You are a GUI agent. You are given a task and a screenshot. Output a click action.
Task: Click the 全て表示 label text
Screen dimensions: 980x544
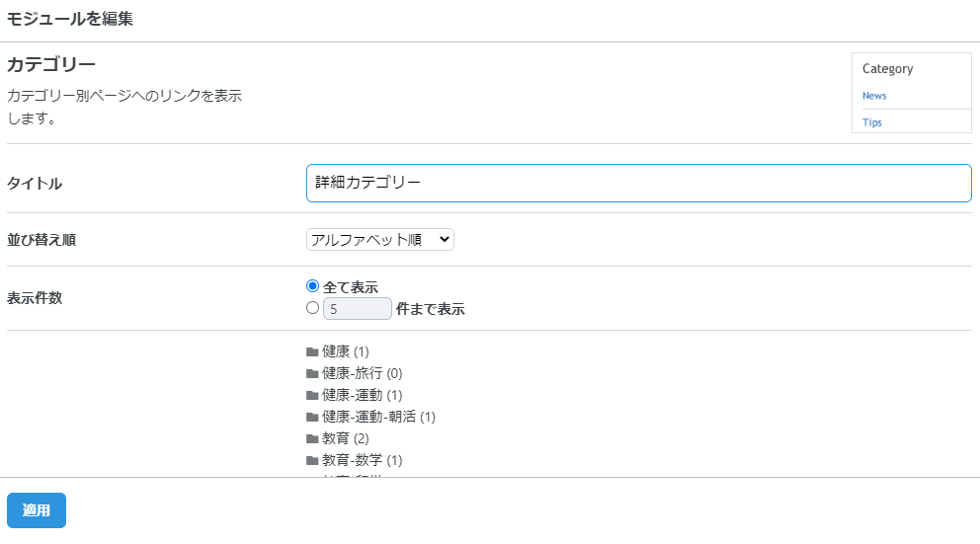(x=351, y=287)
